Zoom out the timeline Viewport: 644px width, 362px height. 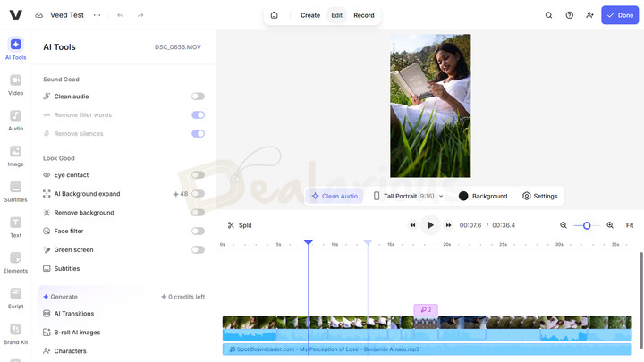[563, 225]
